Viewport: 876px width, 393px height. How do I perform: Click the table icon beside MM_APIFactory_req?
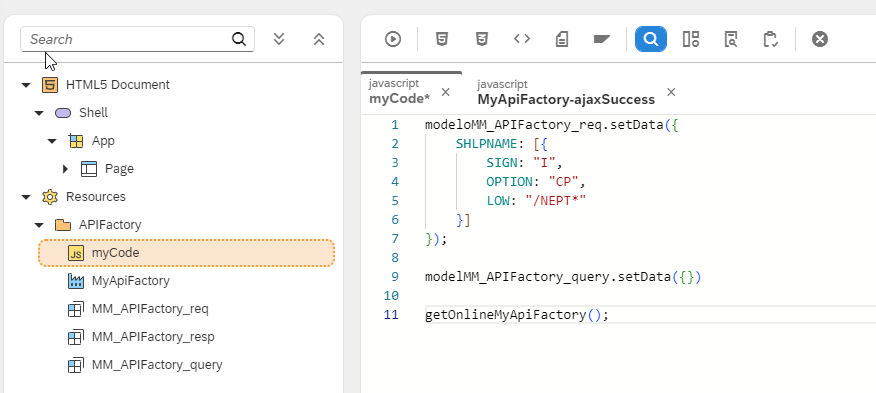point(75,309)
